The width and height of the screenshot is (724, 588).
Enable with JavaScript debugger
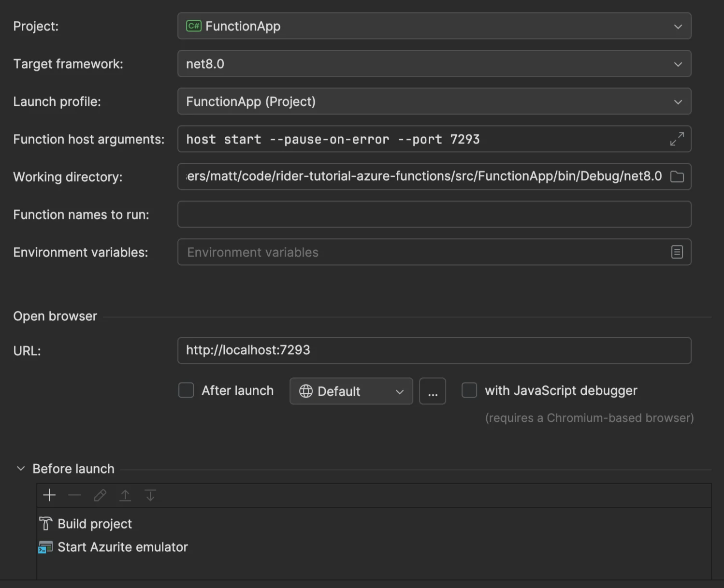coord(469,390)
